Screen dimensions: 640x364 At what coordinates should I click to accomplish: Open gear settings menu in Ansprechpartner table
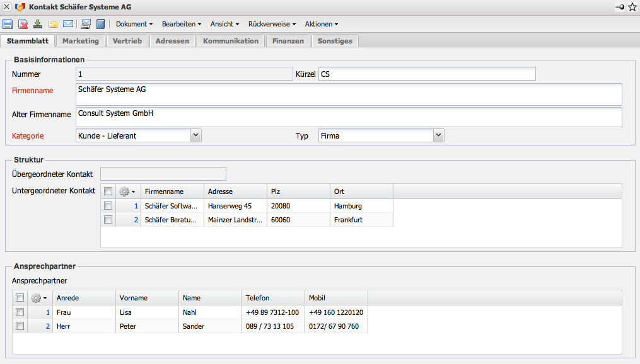click(39, 298)
